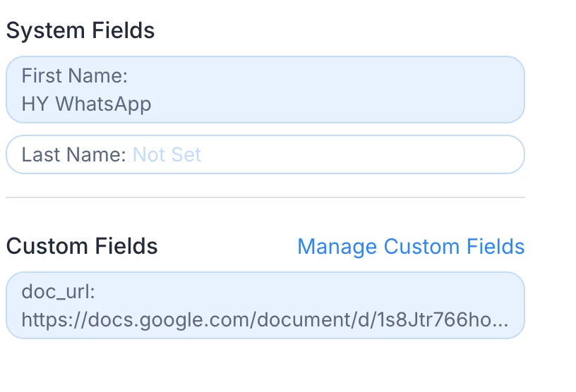Click the First Name label text
Screen dimensions: 576x392
tap(74, 75)
